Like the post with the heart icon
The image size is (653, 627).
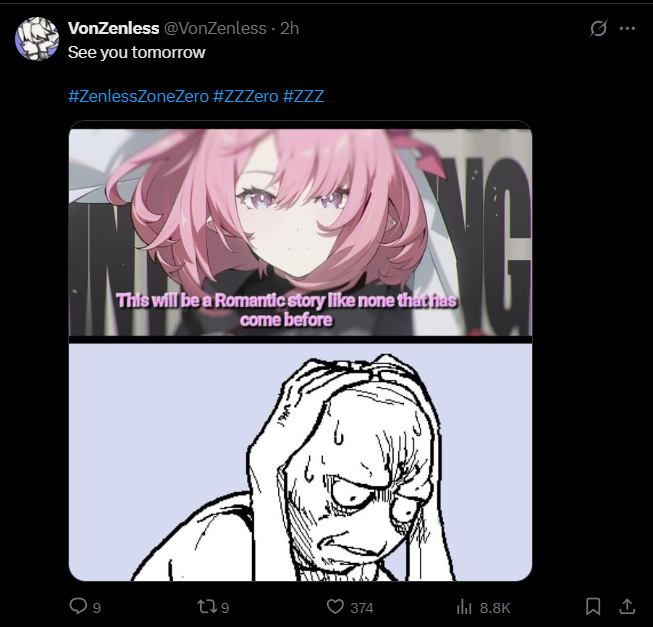(335, 607)
